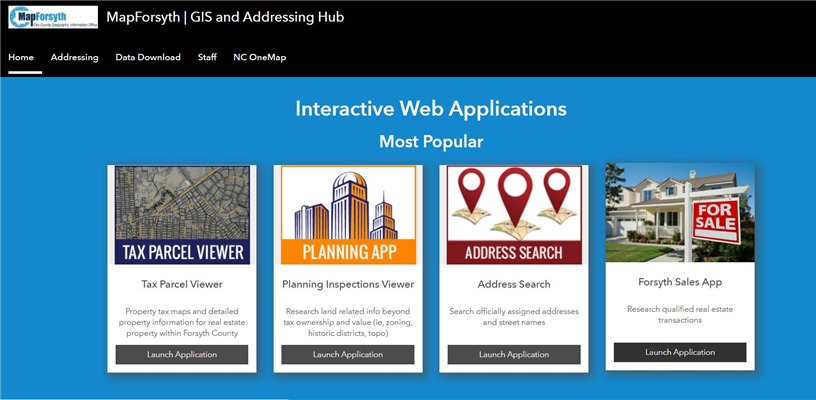The height and width of the screenshot is (400, 816).
Task: Click the Planning App skyline image
Action: 348,215
